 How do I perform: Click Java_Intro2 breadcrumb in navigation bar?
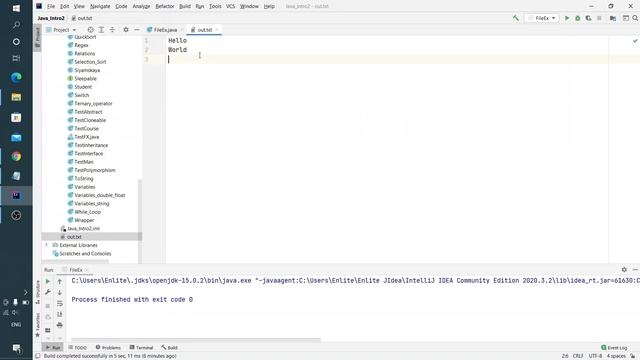(x=51, y=18)
